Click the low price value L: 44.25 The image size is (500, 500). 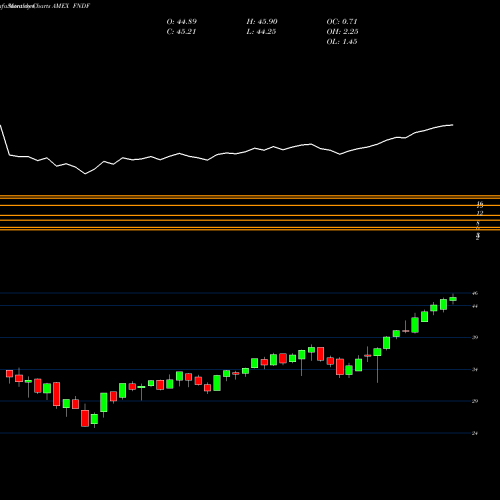tap(261, 32)
